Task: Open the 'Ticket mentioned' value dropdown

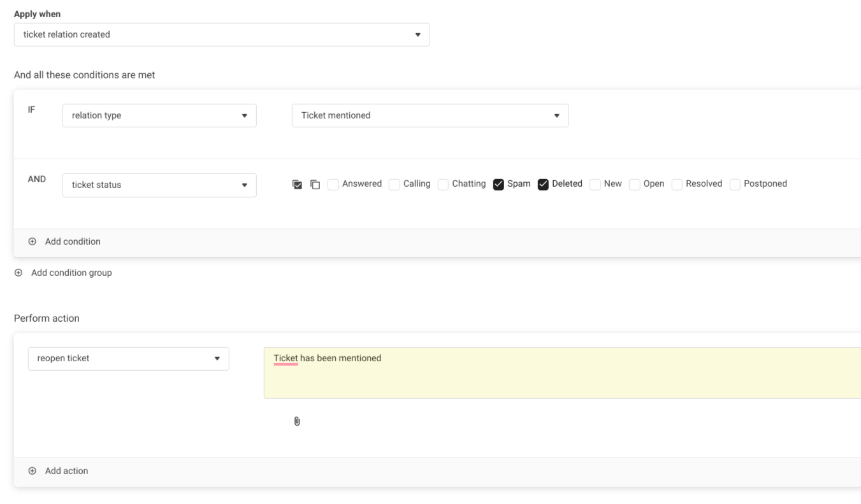Action: (430, 115)
